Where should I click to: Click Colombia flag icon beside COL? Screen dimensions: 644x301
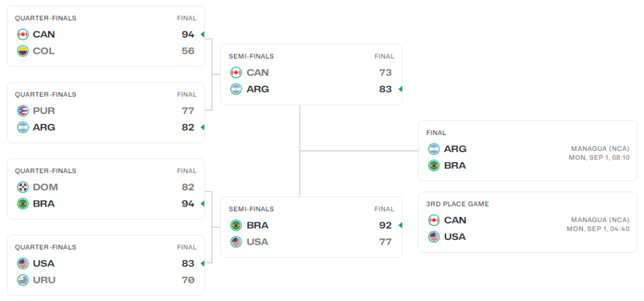23,51
